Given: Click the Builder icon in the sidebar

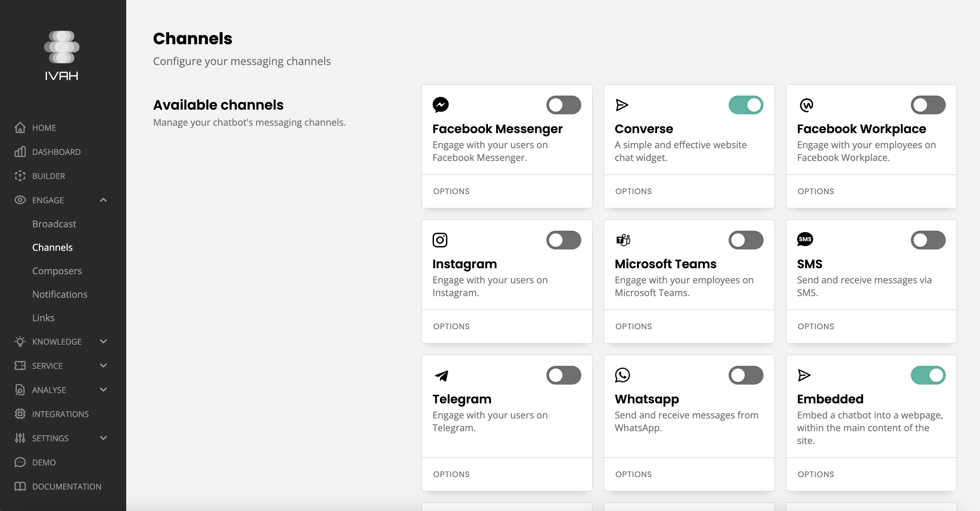Looking at the screenshot, I should pos(20,176).
